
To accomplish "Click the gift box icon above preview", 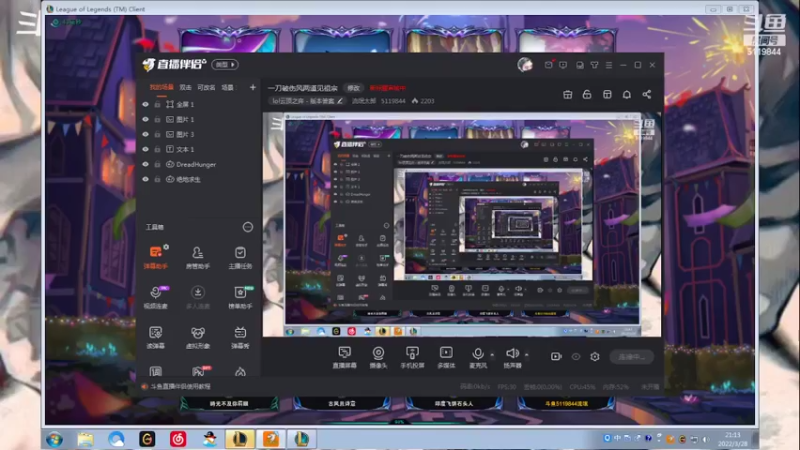I will tap(567, 94).
